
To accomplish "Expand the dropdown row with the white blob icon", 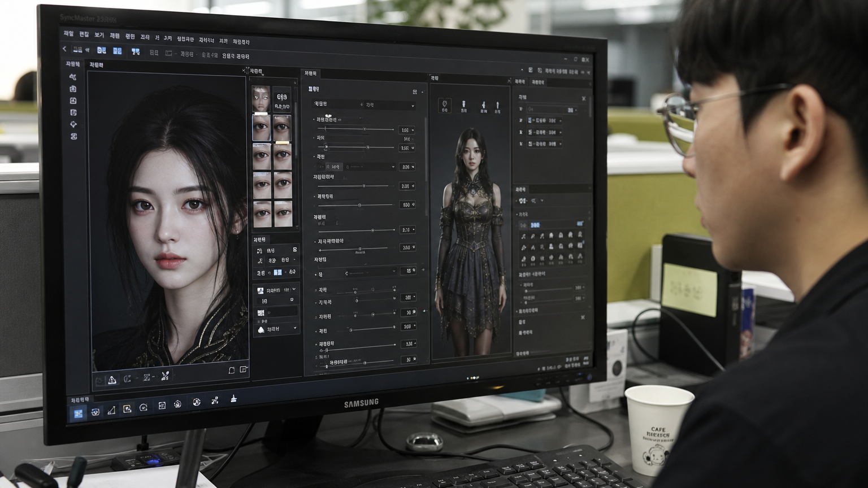I will (276, 329).
